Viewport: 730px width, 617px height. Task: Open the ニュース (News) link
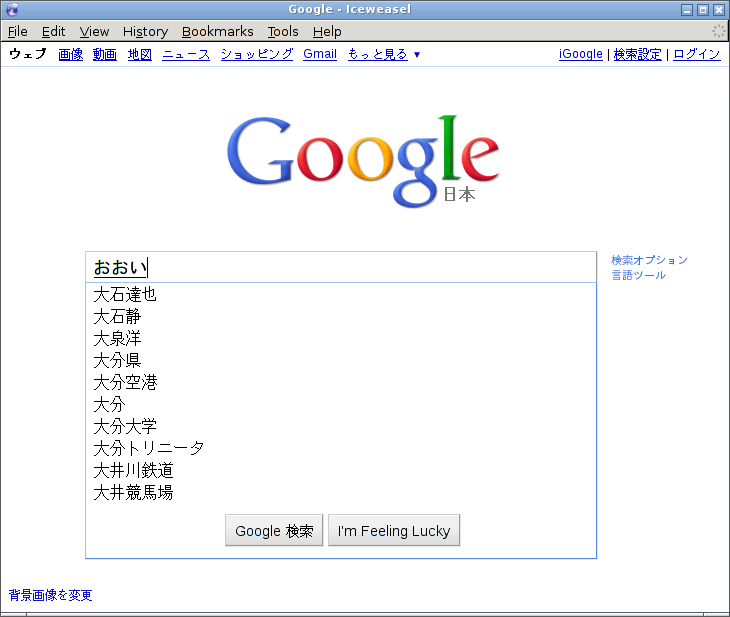(x=186, y=54)
